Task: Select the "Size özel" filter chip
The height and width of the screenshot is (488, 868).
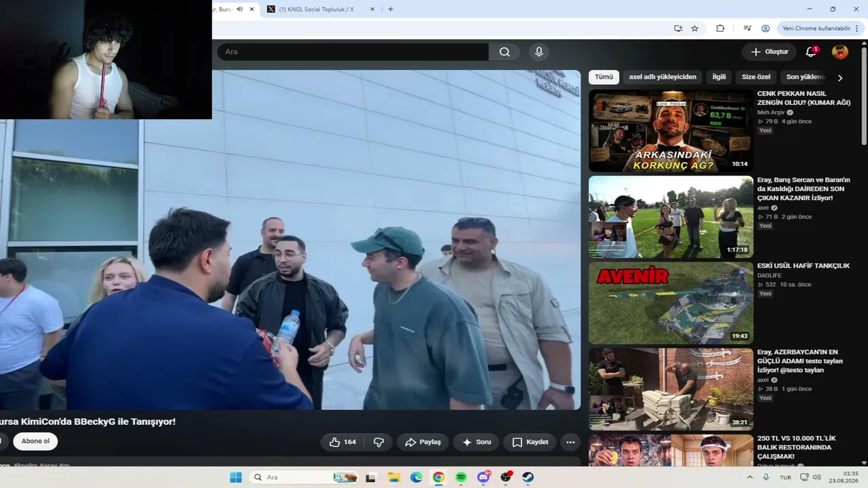Action: click(756, 77)
